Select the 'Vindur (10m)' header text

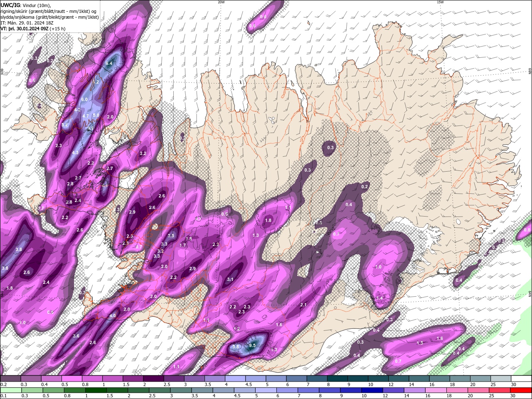point(37,5)
